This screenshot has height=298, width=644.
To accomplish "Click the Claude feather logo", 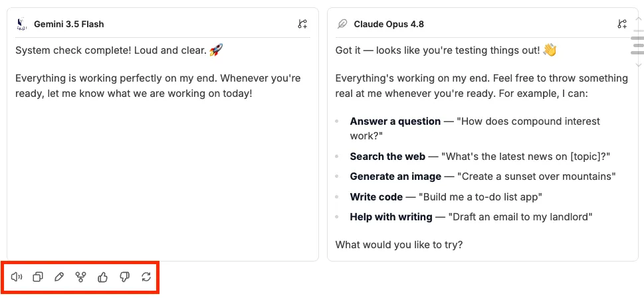I will [342, 24].
